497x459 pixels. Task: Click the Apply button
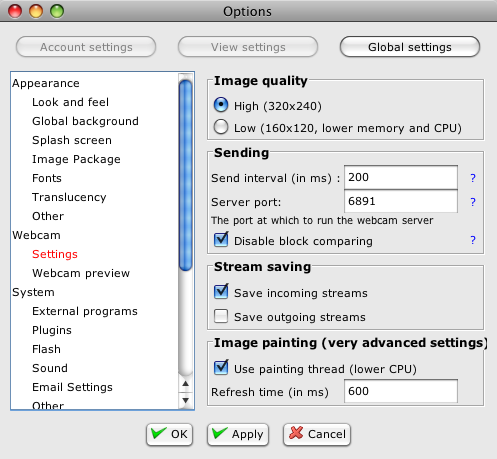click(x=238, y=434)
